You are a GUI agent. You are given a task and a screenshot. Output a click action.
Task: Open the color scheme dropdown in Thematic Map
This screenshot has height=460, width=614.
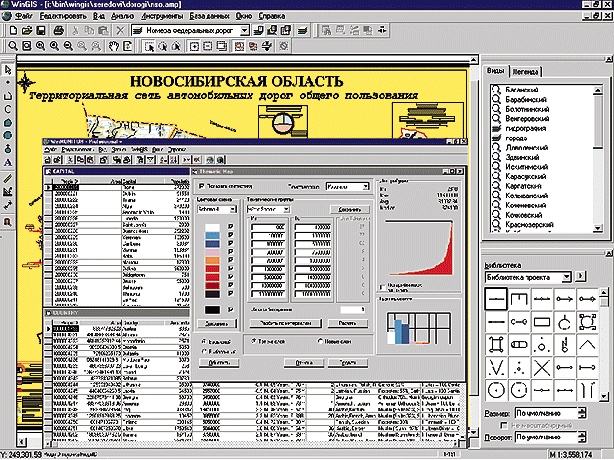[233, 209]
